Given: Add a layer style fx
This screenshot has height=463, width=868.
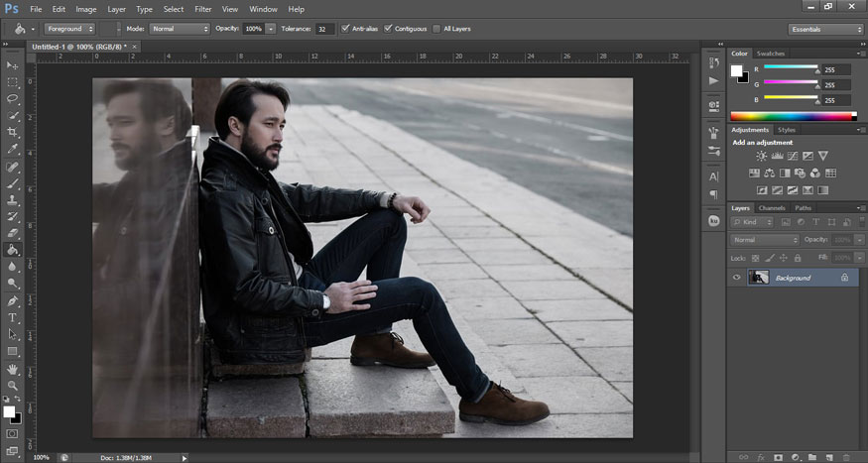Looking at the screenshot, I should pos(761,457).
